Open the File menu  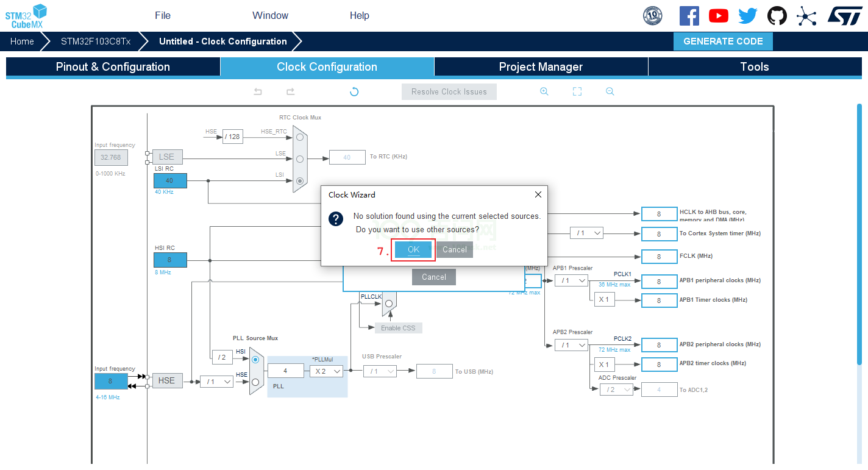click(x=163, y=16)
